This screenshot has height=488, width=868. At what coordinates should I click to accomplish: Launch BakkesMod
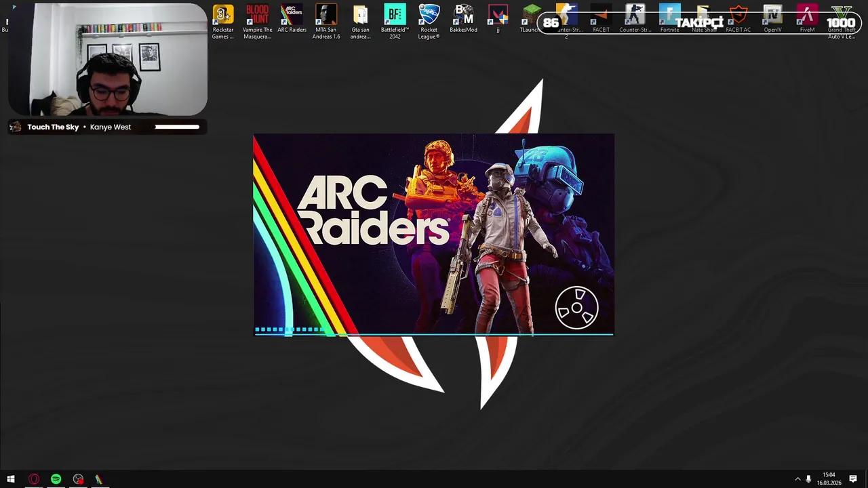click(x=463, y=15)
